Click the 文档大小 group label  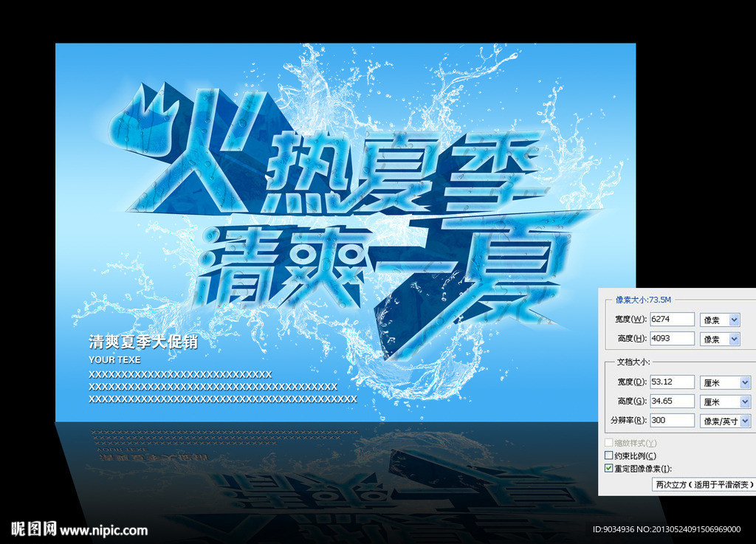[633, 362]
